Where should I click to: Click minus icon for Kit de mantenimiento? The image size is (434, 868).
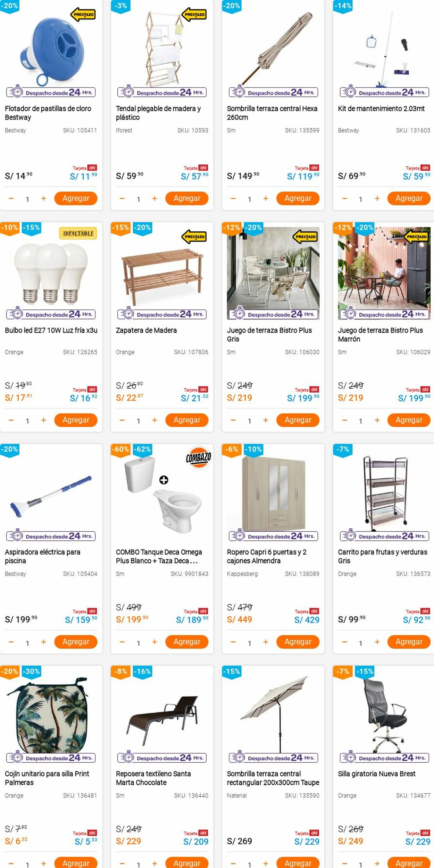pos(344,199)
